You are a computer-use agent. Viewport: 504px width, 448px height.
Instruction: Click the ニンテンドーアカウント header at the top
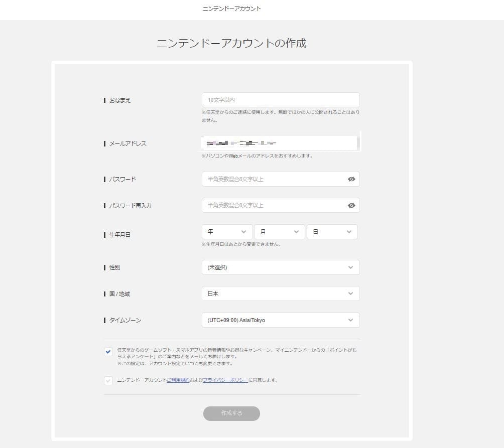pos(231,9)
